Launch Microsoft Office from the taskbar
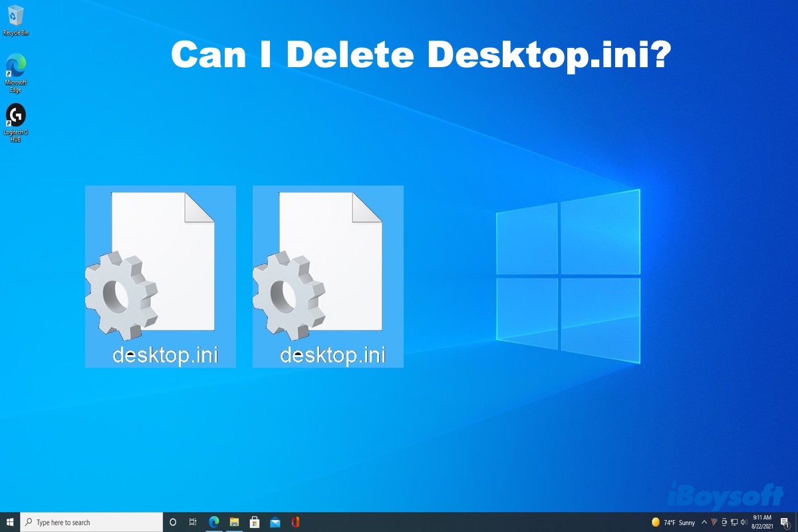 (295, 522)
